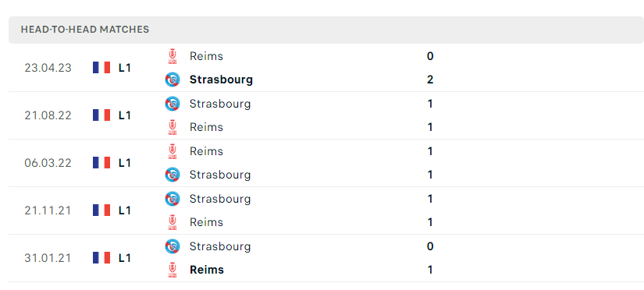This screenshot has width=644, height=290.
Task: Click Strasbourg crest in 21.08.22 match
Action: pyautogui.click(x=173, y=104)
